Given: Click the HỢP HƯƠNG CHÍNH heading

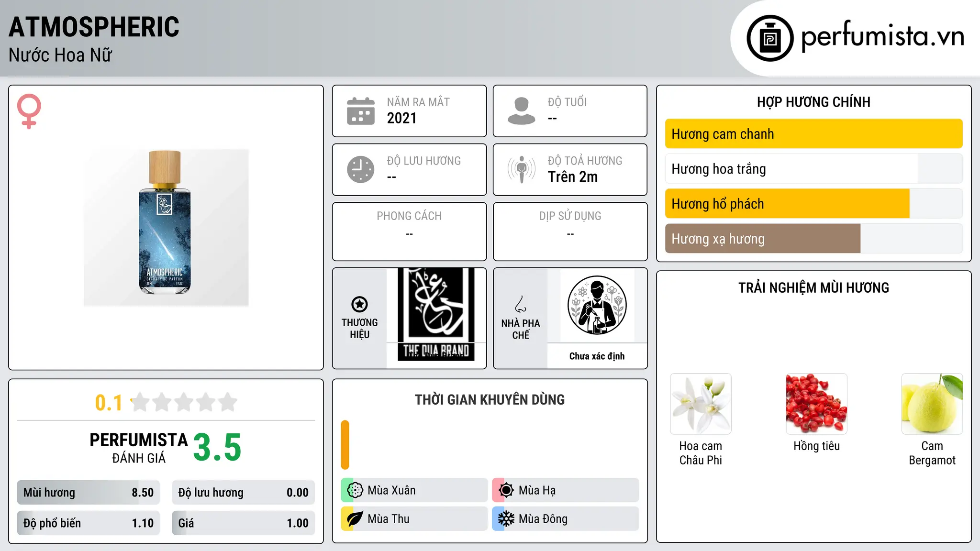Looking at the screenshot, I should coord(814,102).
